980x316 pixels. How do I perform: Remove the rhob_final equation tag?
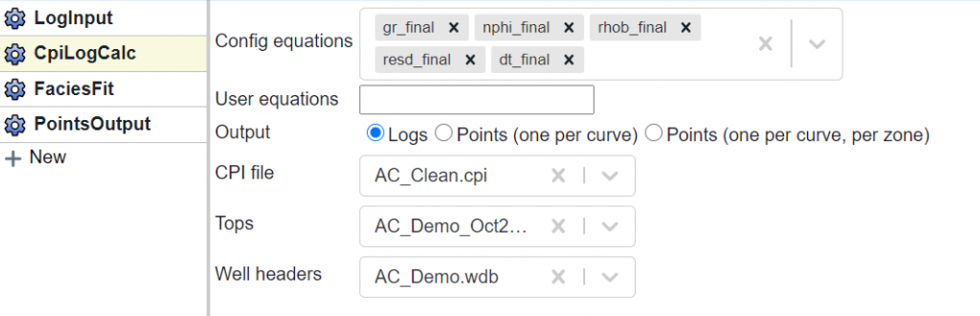point(686,28)
